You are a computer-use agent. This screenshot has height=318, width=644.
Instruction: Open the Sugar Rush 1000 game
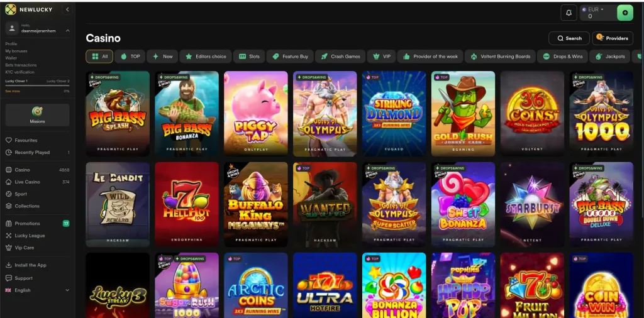click(186, 285)
